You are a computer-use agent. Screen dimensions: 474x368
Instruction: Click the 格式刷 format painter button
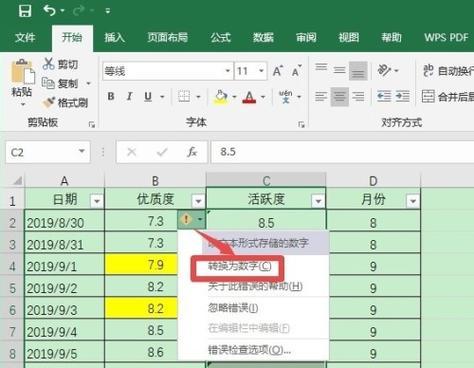pyautogui.click(x=65, y=103)
